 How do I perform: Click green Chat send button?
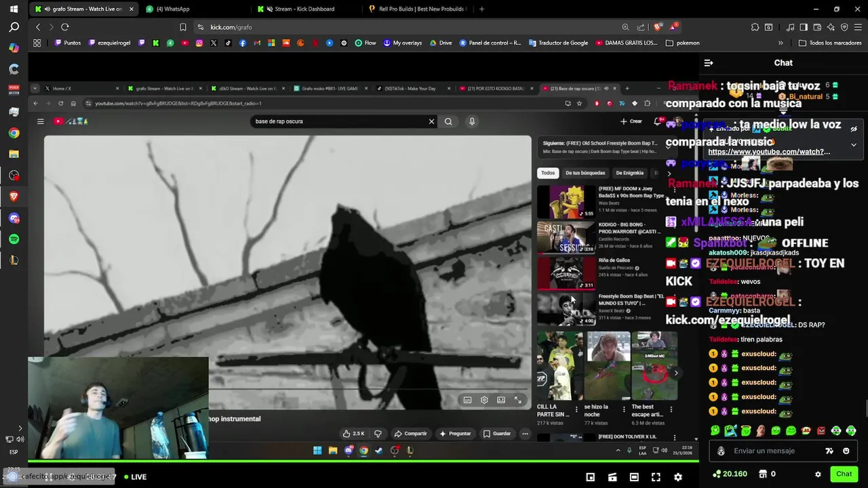click(x=844, y=474)
